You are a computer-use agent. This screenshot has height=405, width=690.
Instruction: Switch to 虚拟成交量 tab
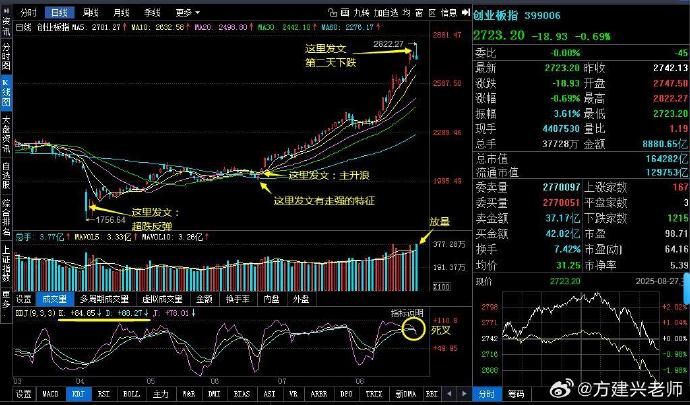point(162,299)
